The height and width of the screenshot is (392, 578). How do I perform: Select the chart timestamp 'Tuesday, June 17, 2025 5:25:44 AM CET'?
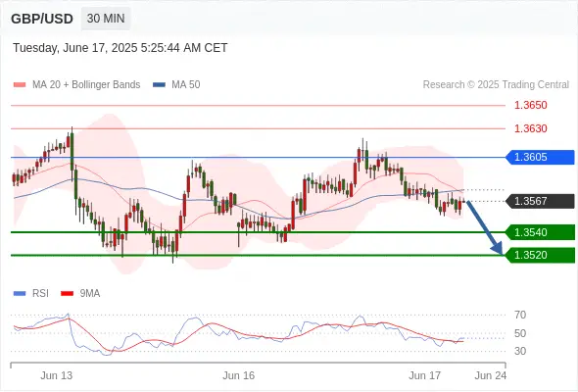pyautogui.click(x=120, y=48)
